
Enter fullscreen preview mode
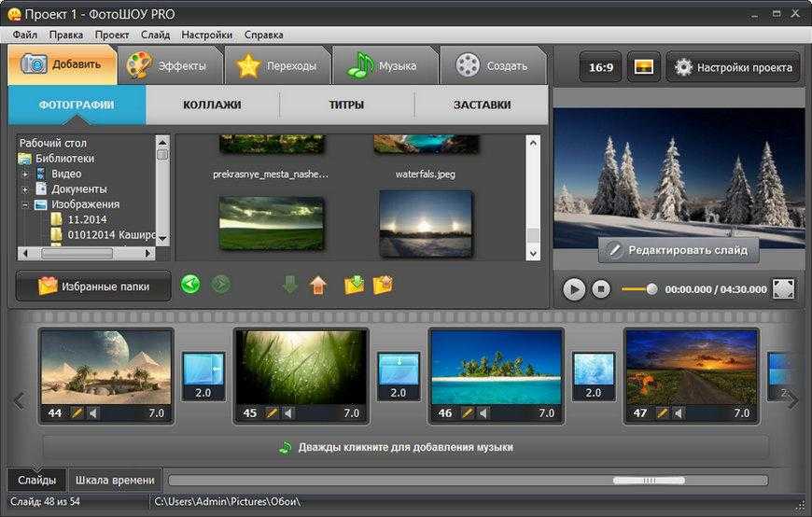(783, 289)
